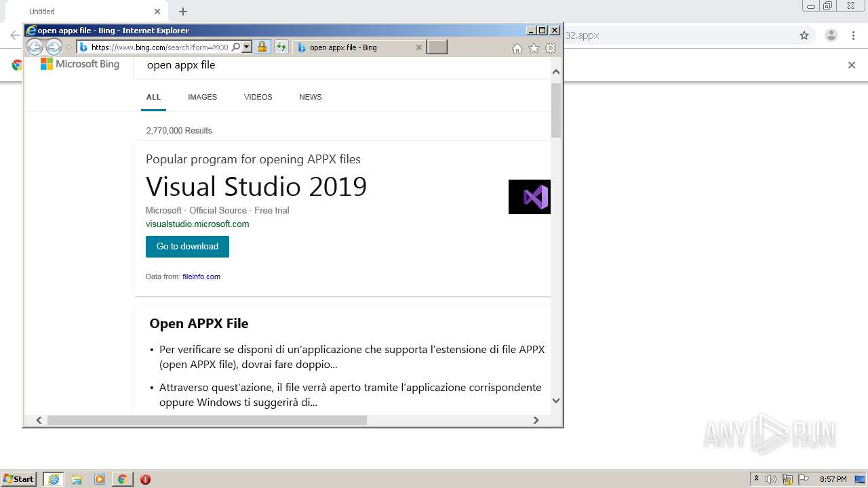Viewport: 868px width, 488px height.
Task: Open Internet Explorer favorites star
Action: (x=534, y=48)
